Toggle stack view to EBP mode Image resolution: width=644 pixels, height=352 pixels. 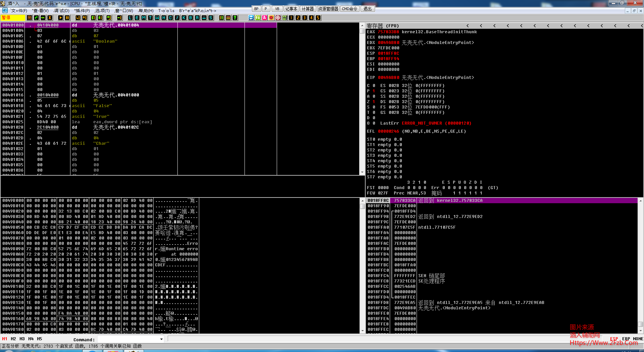coord(626,339)
